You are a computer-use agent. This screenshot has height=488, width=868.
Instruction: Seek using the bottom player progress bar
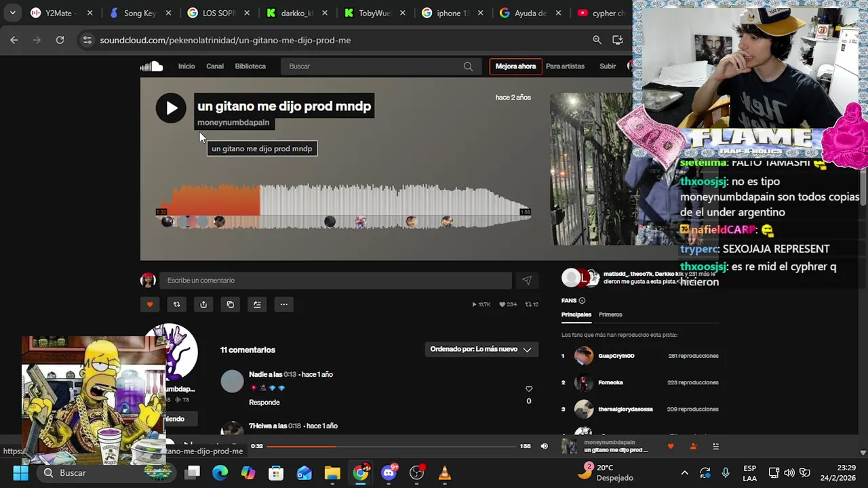click(x=391, y=446)
